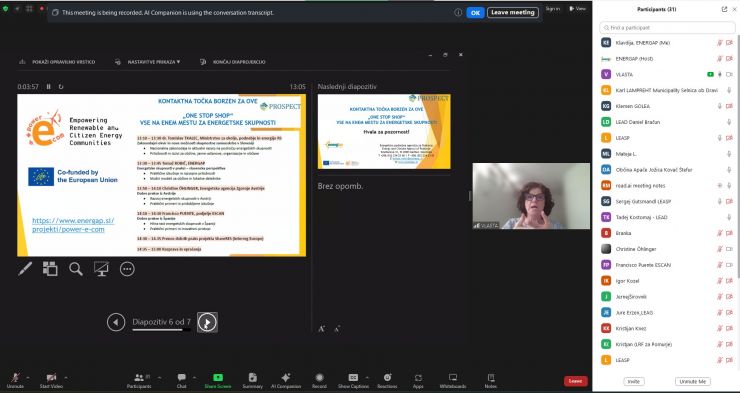The image size is (740, 393).
Task: Click the Start Video camera icon
Action: click(x=51, y=377)
